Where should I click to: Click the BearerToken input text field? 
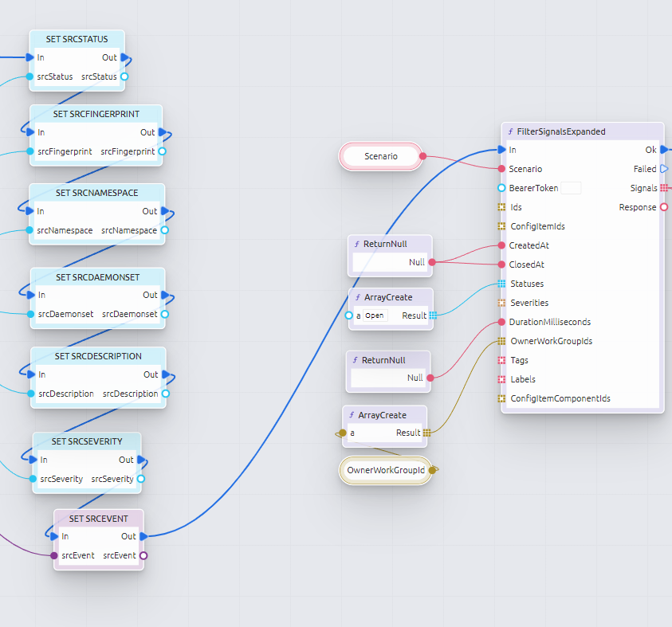pyautogui.click(x=571, y=188)
